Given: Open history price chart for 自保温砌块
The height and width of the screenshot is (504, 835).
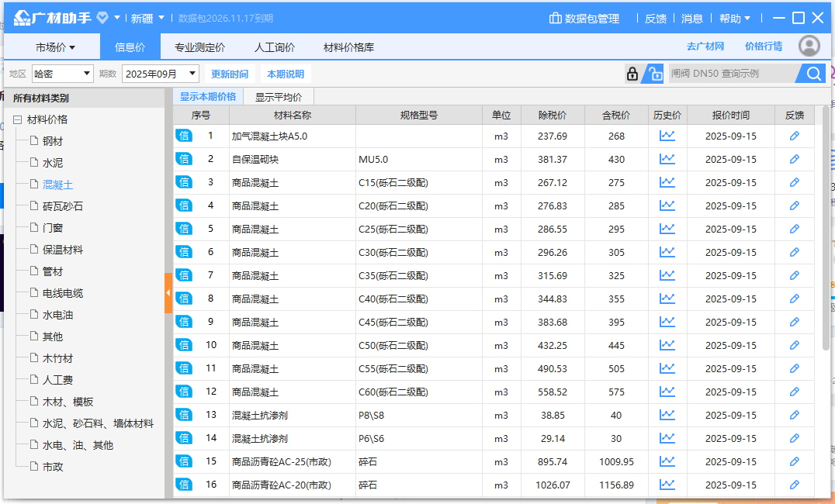Looking at the screenshot, I should point(667,159).
